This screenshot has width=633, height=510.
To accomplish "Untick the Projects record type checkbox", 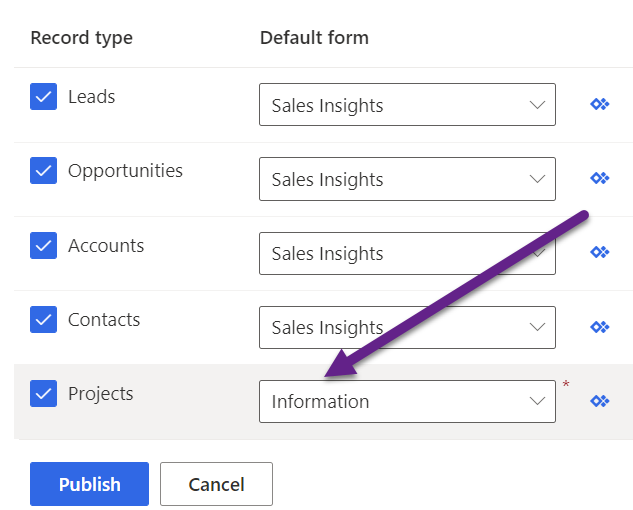I will click(x=43, y=393).
